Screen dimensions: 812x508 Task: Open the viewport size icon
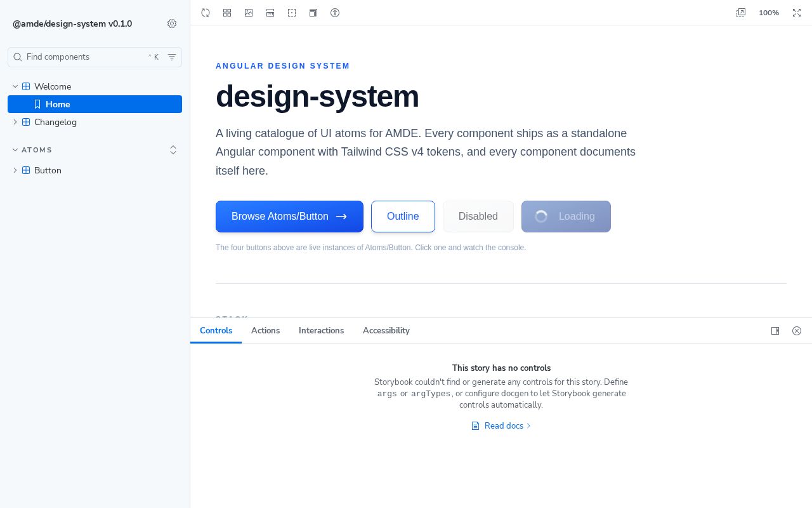pos(313,13)
